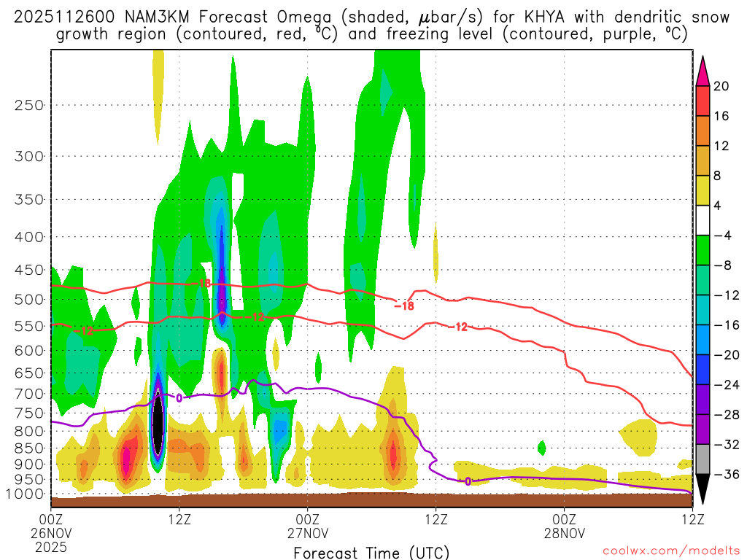Pick the light blue colorbar segment between -20 and -16

pos(703,340)
